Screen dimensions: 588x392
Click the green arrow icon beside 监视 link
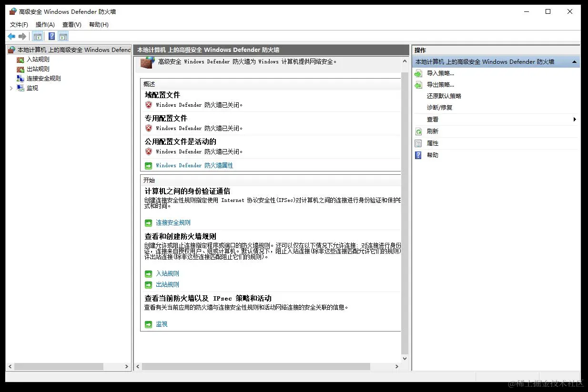(149, 324)
